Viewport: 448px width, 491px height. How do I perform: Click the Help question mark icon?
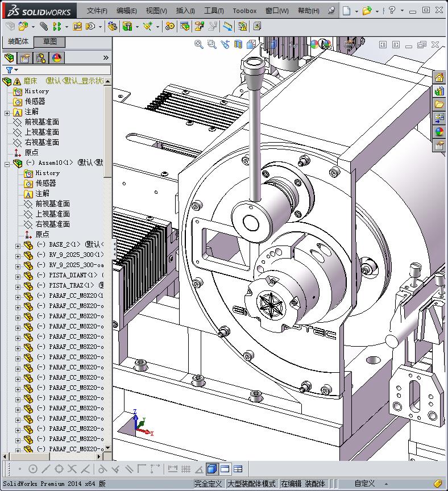pyautogui.click(x=392, y=10)
